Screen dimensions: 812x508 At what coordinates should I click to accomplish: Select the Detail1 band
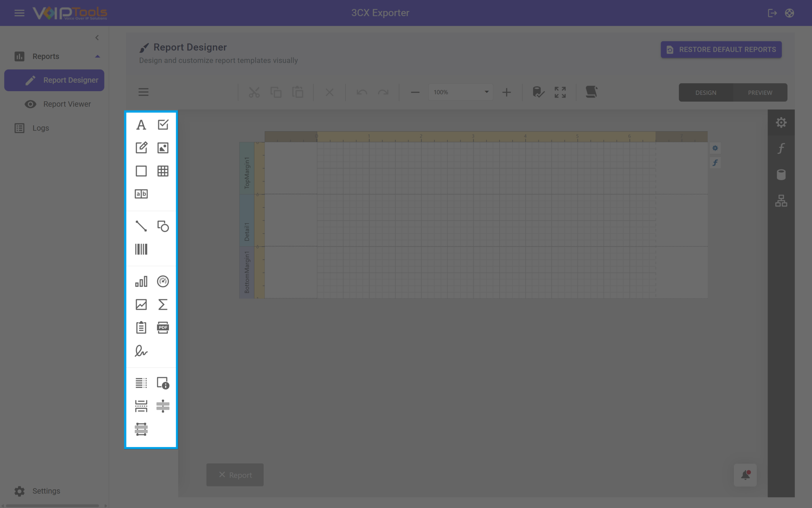pyautogui.click(x=247, y=221)
